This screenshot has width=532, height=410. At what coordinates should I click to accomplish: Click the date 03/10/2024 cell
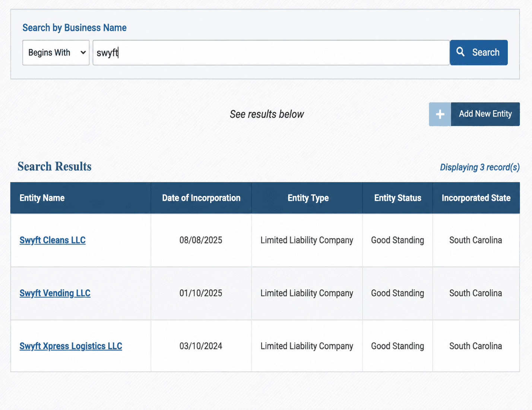coord(201,346)
